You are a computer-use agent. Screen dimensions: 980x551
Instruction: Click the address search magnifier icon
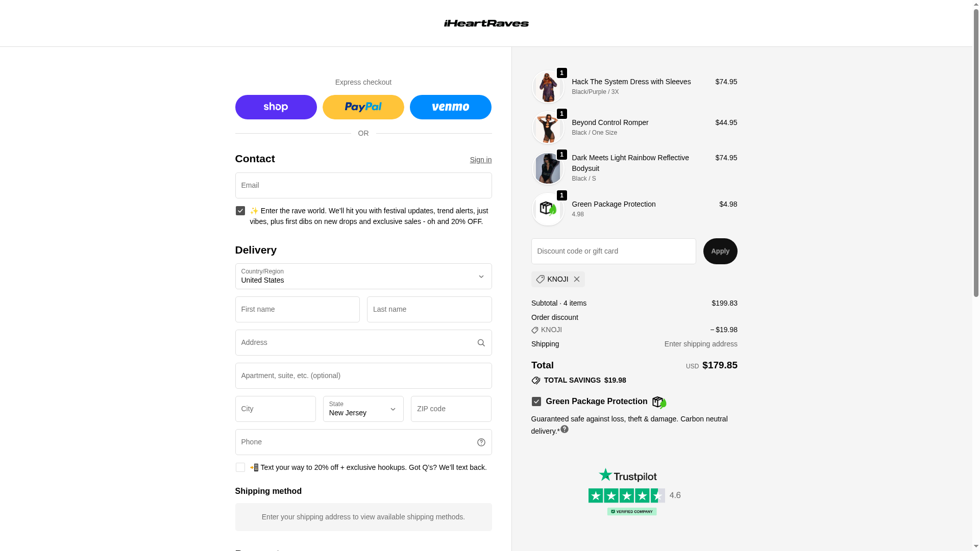click(481, 343)
